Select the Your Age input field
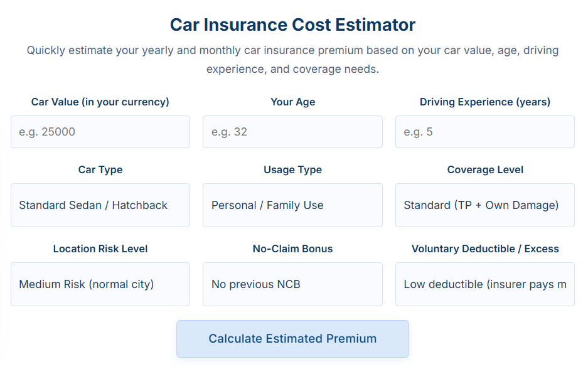Screen dimensions: 588x369 [x=292, y=132]
